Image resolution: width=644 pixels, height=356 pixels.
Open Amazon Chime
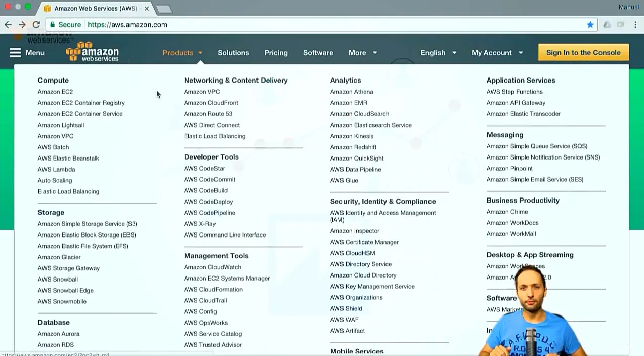coord(507,212)
